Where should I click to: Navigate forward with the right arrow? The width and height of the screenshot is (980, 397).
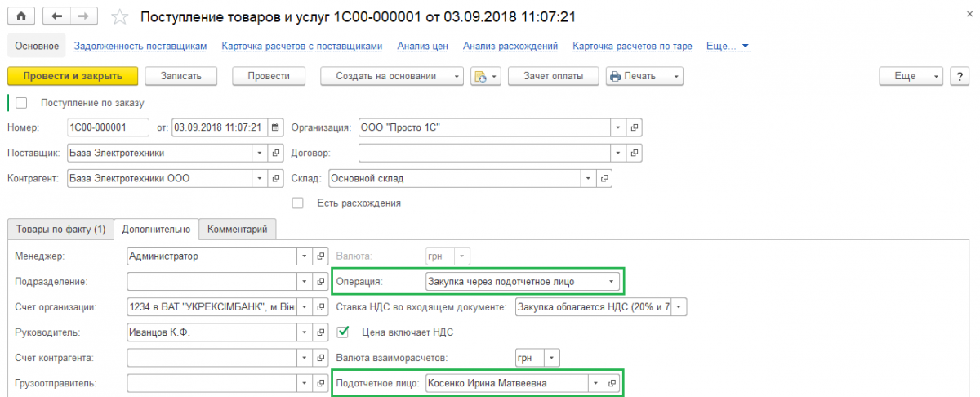click(82, 16)
